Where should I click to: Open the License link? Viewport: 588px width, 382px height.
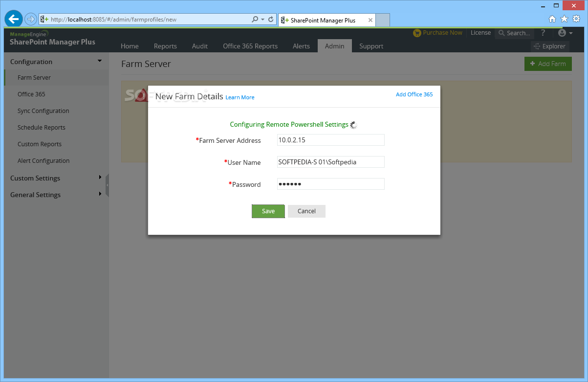click(x=480, y=33)
